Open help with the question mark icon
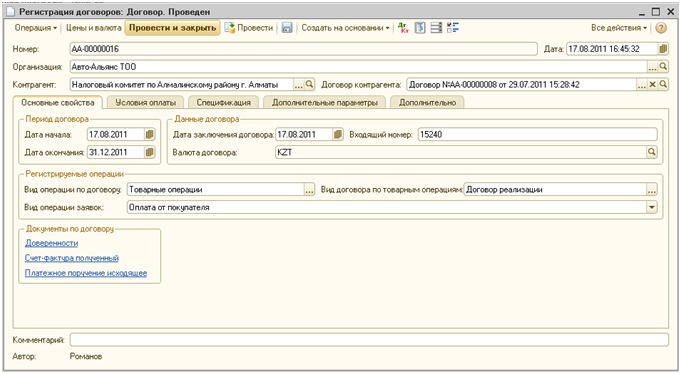This screenshot has height=374, width=681. coord(661,28)
